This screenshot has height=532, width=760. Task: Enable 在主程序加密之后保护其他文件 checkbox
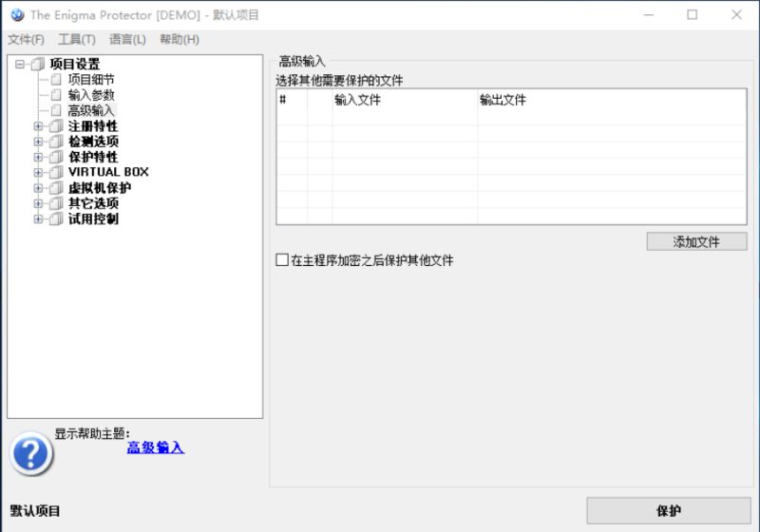coord(282,260)
